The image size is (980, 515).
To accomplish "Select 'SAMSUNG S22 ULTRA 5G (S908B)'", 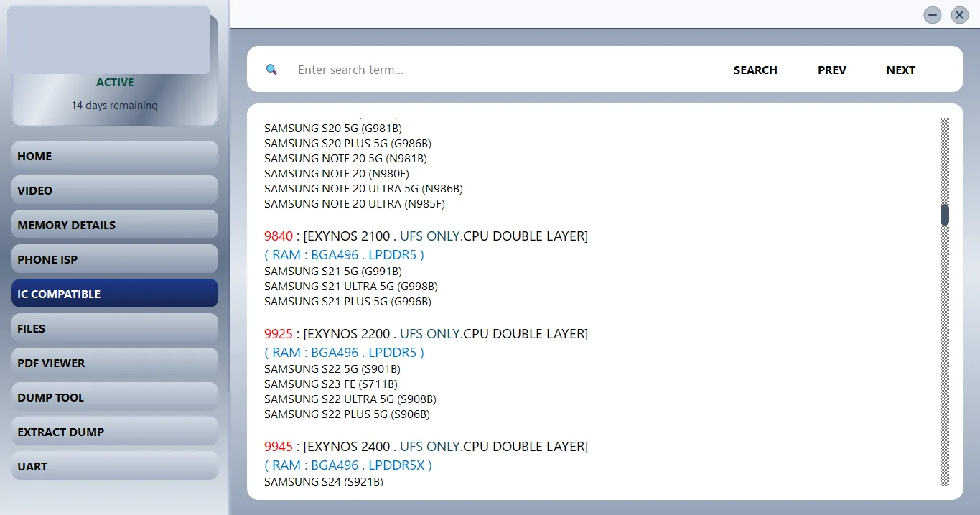I will point(350,399).
